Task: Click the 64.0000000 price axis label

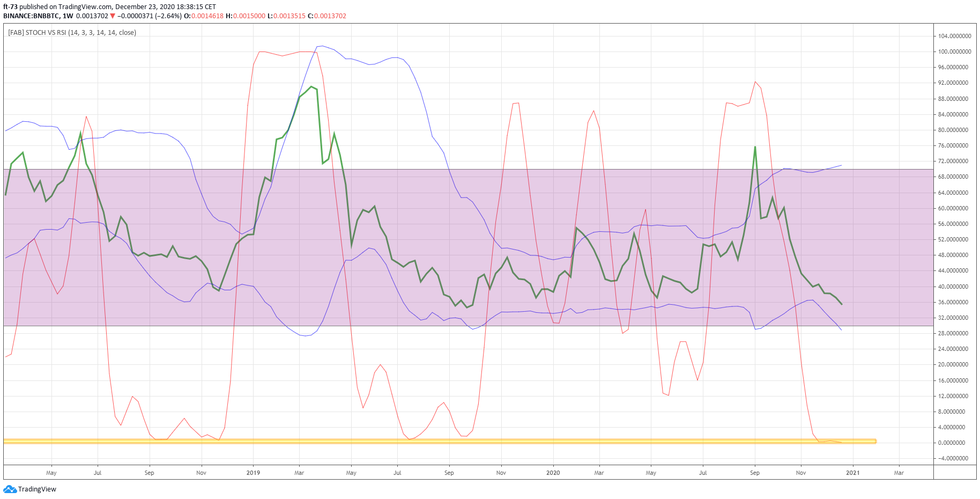Action: (x=954, y=193)
